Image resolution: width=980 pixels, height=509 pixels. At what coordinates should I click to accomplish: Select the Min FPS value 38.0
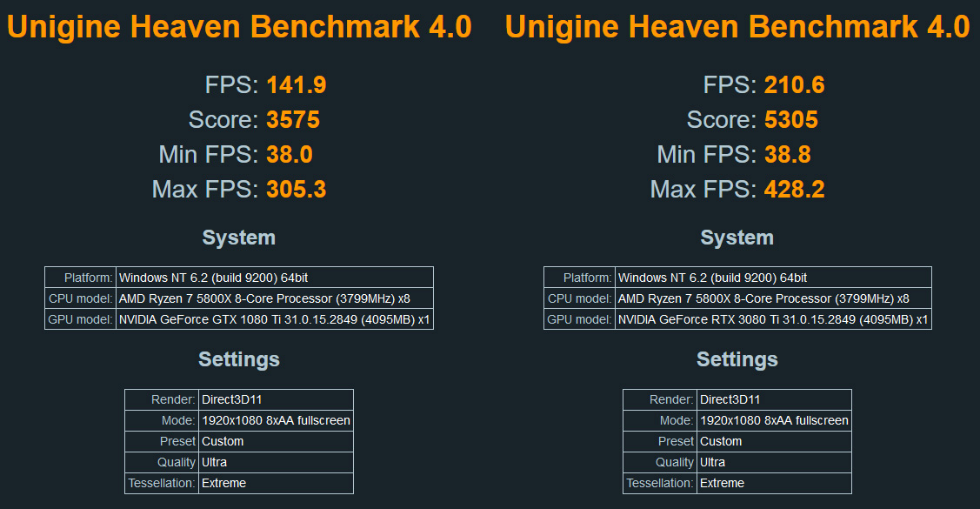coord(290,155)
